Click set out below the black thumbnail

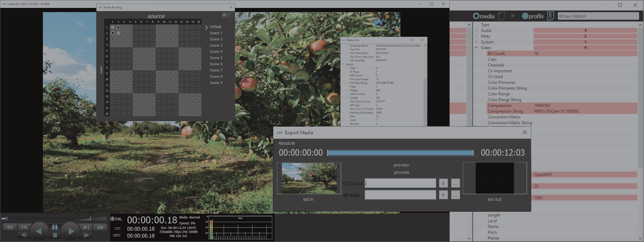point(494,199)
